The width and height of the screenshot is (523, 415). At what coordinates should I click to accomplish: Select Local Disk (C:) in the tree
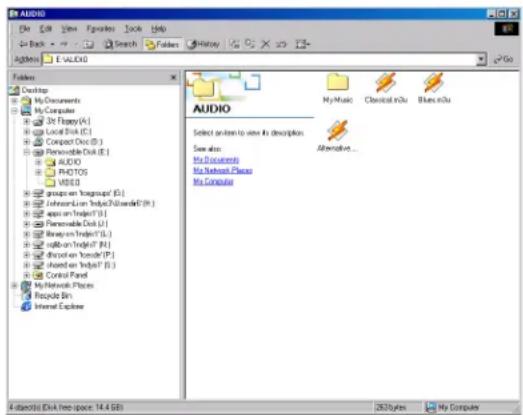tap(69, 131)
